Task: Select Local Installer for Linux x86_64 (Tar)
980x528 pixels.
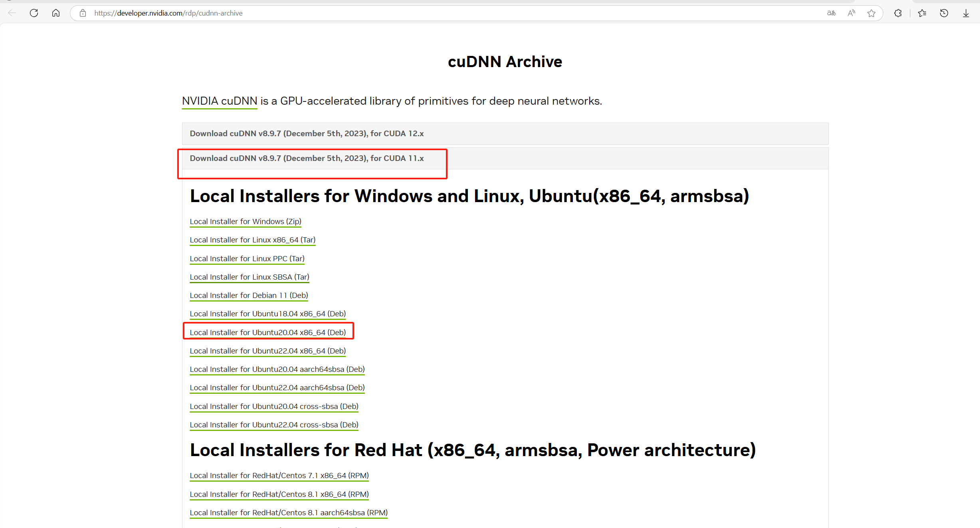Action: [252, 240]
